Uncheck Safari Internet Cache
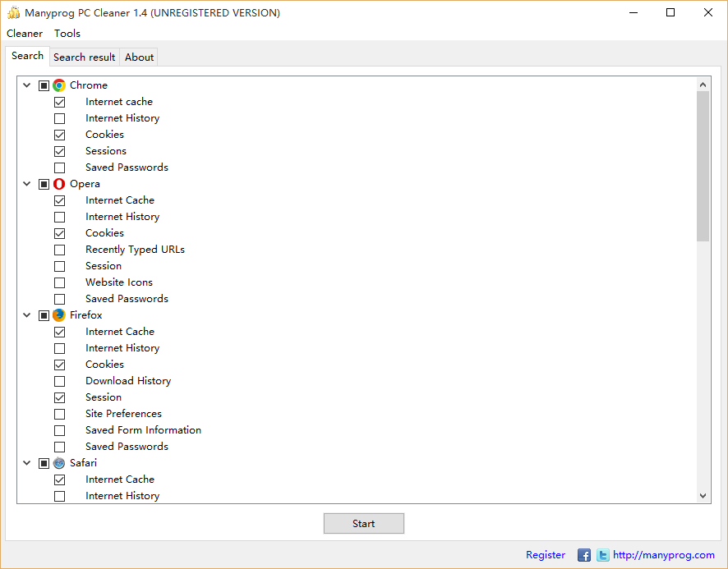Image resolution: width=728 pixels, height=569 pixels. click(x=59, y=480)
